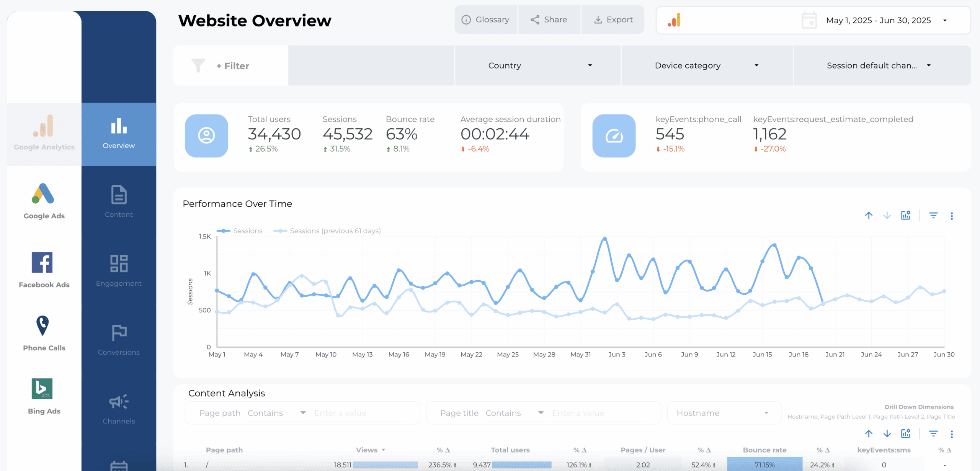This screenshot has width=980, height=471.
Task: Select the Overview tab
Action: pos(119,134)
